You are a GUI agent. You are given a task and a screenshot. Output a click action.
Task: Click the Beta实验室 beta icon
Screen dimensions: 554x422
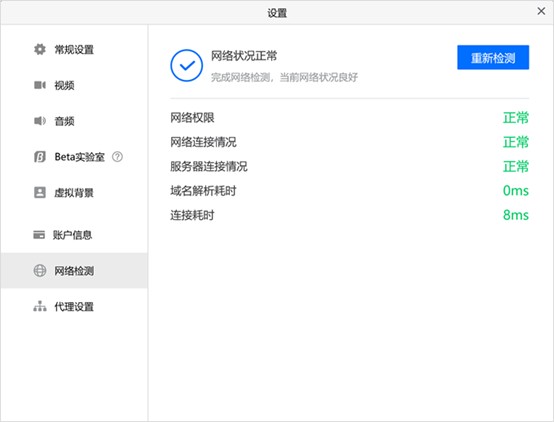40,157
